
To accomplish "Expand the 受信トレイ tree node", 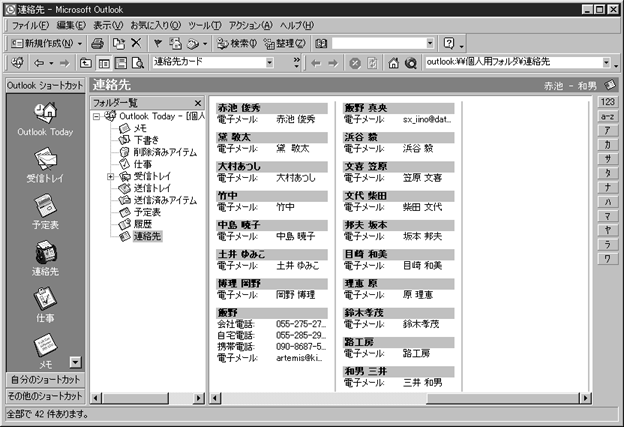I will point(110,177).
